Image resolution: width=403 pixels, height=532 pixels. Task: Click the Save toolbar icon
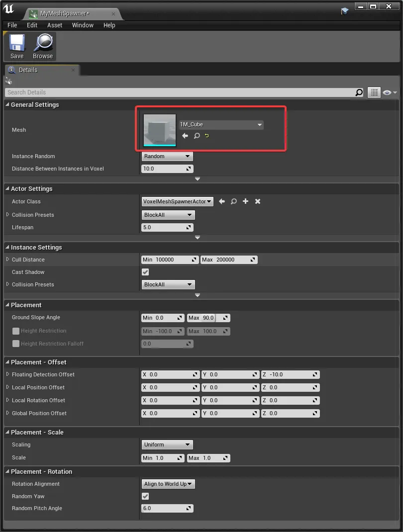click(x=17, y=47)
